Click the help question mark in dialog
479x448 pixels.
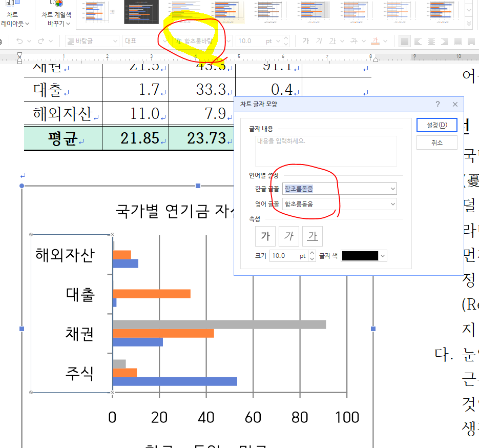click(438, 104)
